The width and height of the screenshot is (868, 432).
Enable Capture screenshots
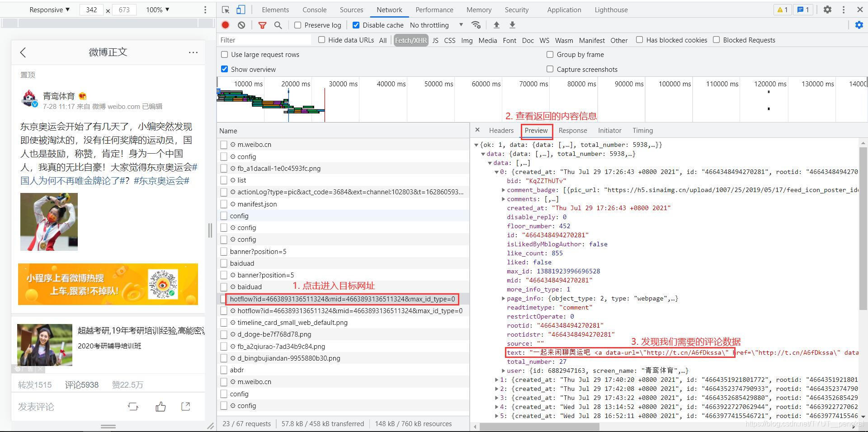(550, 69)
